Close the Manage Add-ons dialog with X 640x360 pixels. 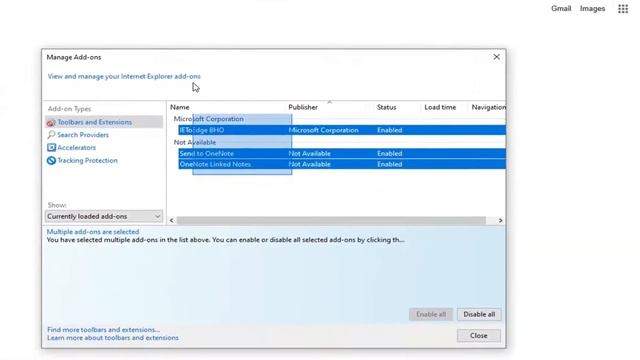pyautogui.click(x=496, y=57)
